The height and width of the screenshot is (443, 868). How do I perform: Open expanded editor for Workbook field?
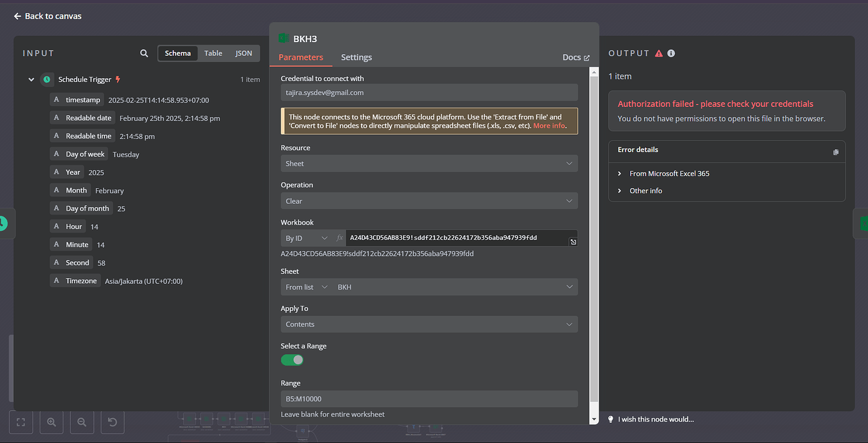pos(573,242)
